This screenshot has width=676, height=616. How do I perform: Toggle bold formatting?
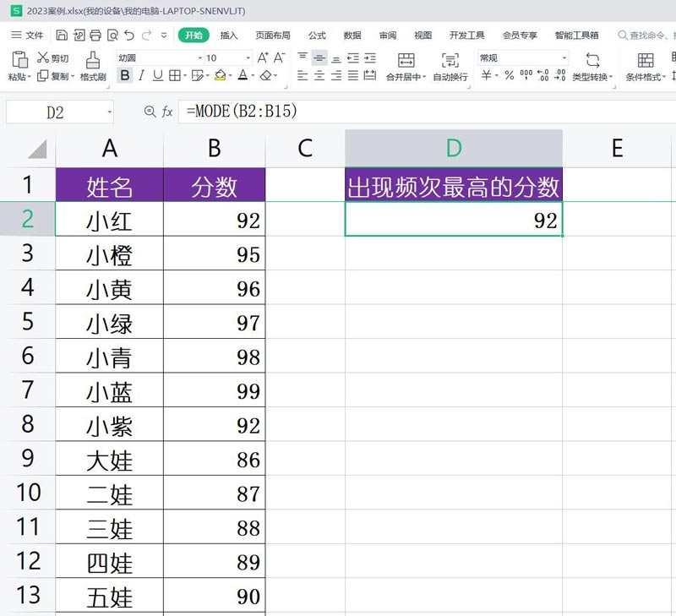[125, 76]
